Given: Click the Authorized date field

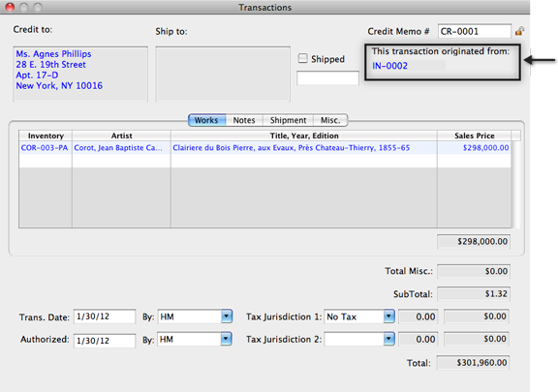Looking at the screenshot, I should coord(105,341).
